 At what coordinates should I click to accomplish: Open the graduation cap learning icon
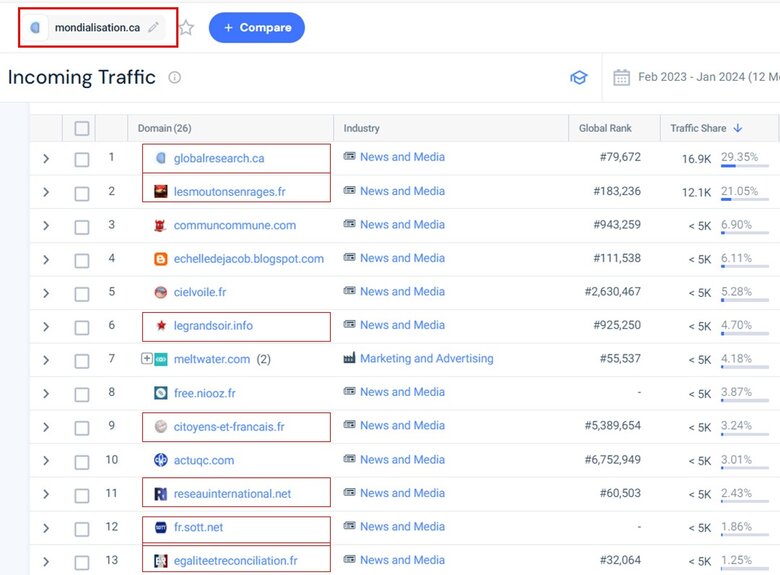(x=579, y=78)
